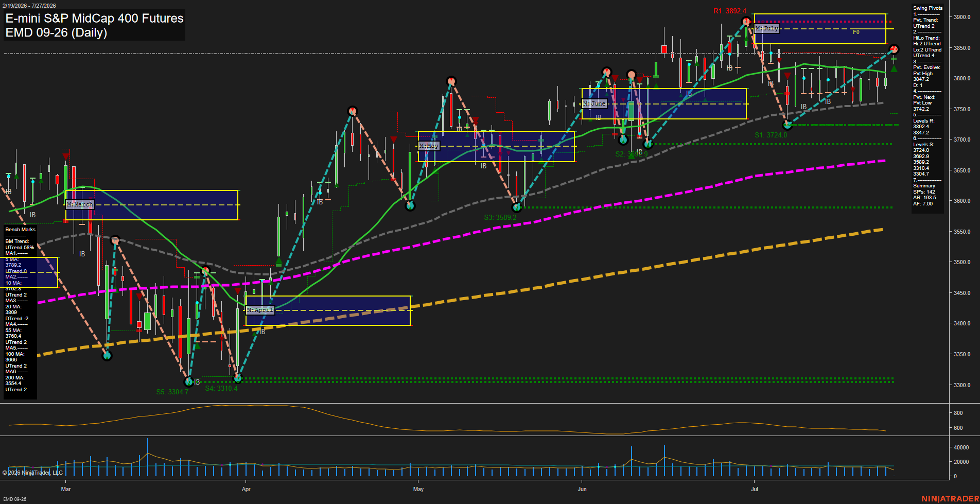Select the S5: 3304.7 support label
Screen dimensions: 980x504
click(x=172, y=392)
